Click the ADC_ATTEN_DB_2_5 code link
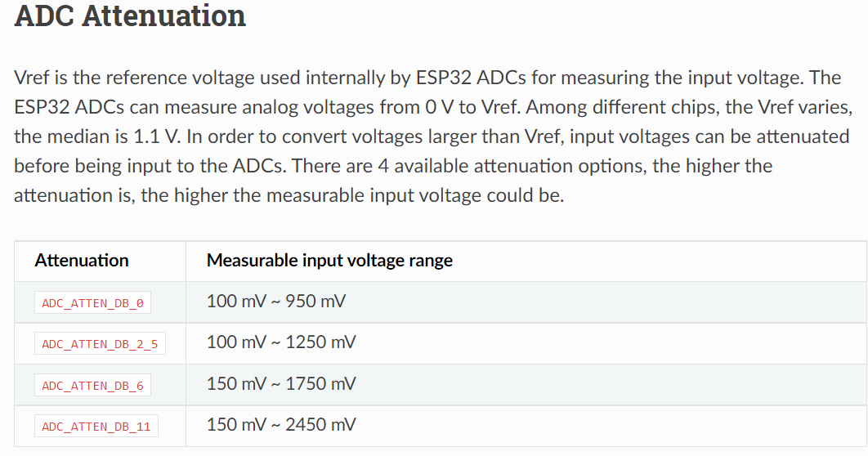The image size is (868, 456). [x=100, y=344]
